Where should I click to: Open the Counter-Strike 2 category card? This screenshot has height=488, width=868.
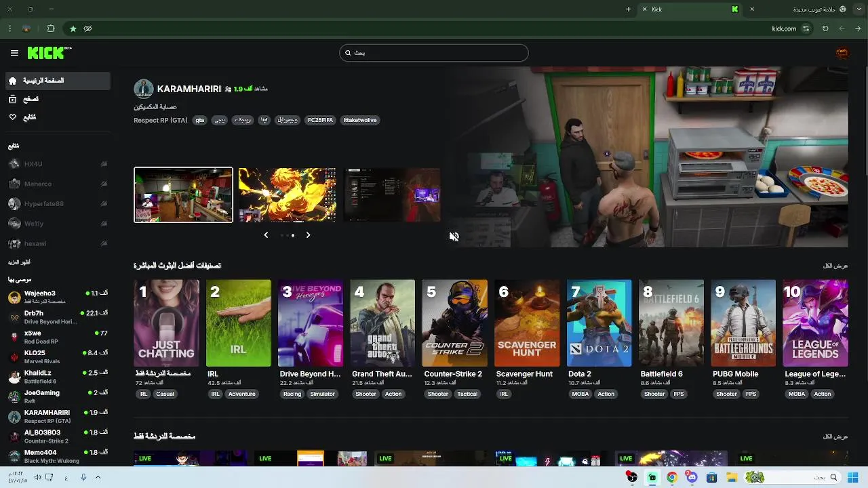454,323
